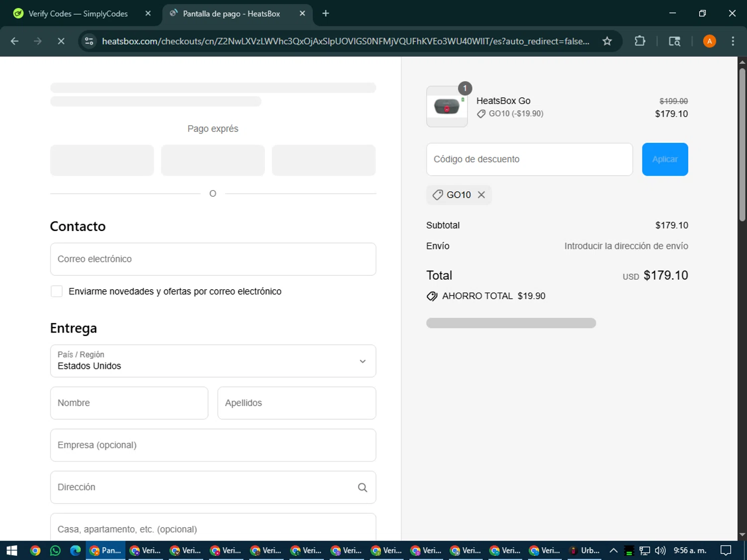
Task: Focus the Nombre input field
Action: 129,403
